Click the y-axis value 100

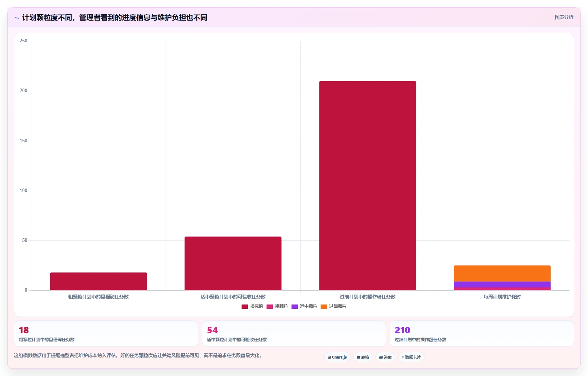[24, 191]
